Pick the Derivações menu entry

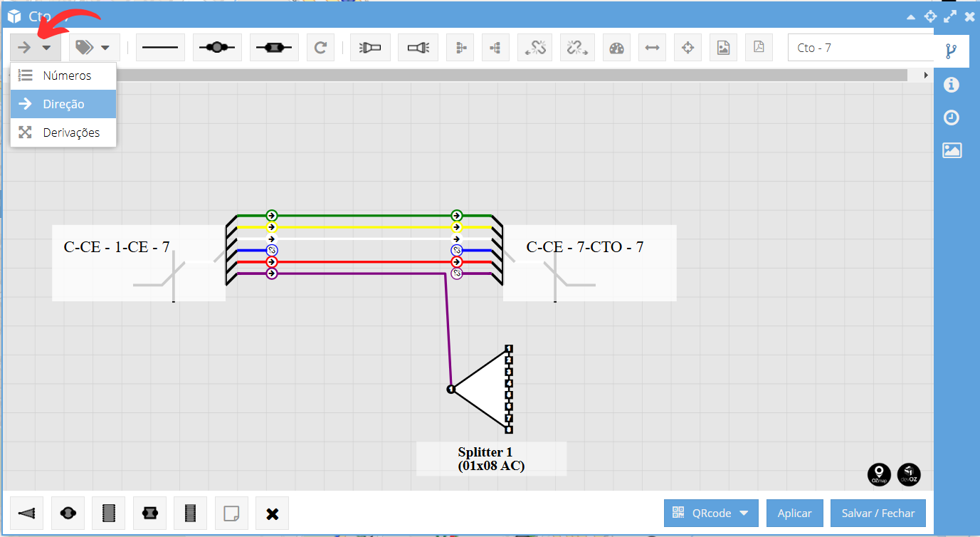63,132
